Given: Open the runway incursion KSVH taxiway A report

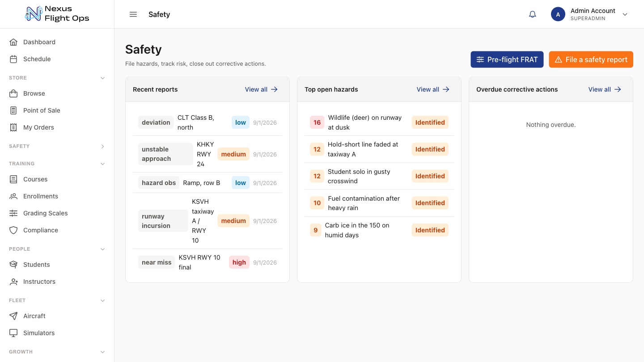Looking at the screenshot, I should point(208,221).
